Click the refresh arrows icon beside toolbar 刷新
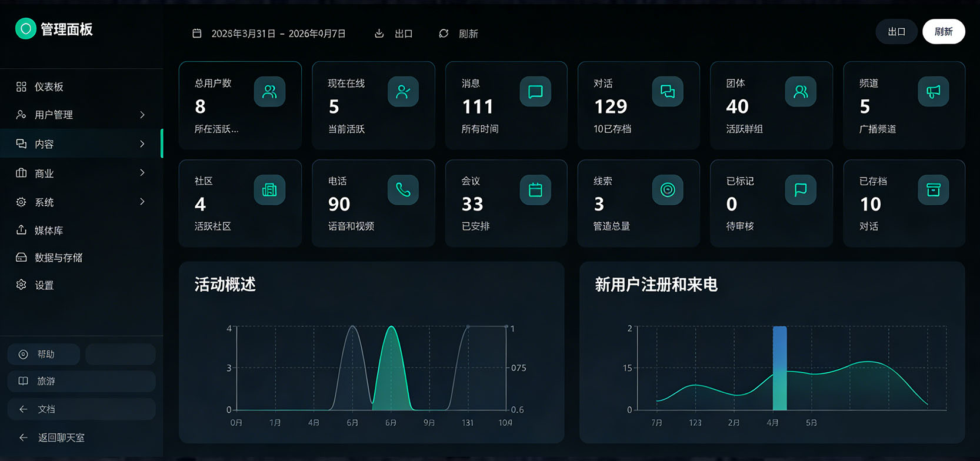The height and width of the screenshot is (461, 980). (444, 34)
